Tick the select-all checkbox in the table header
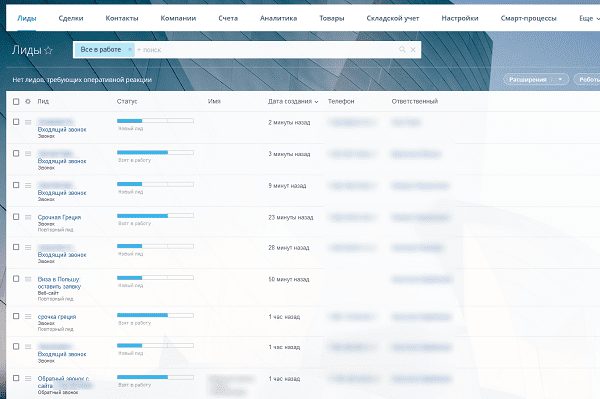The width and height of the screenshot is (600, 399). [x=16, y=101]
